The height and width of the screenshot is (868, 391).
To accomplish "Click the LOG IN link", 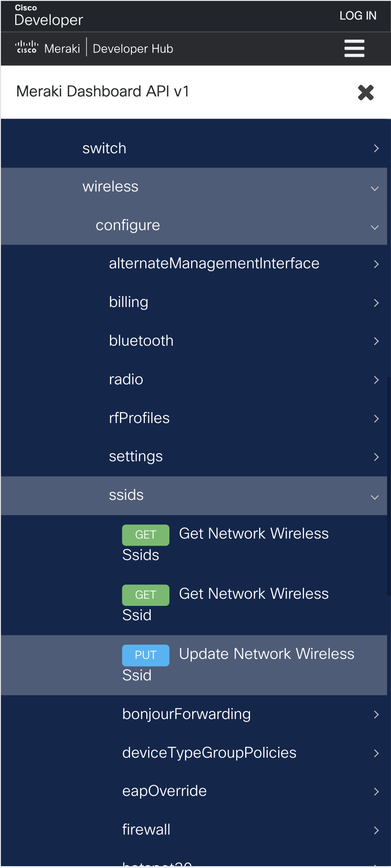I will pos(358,15).
